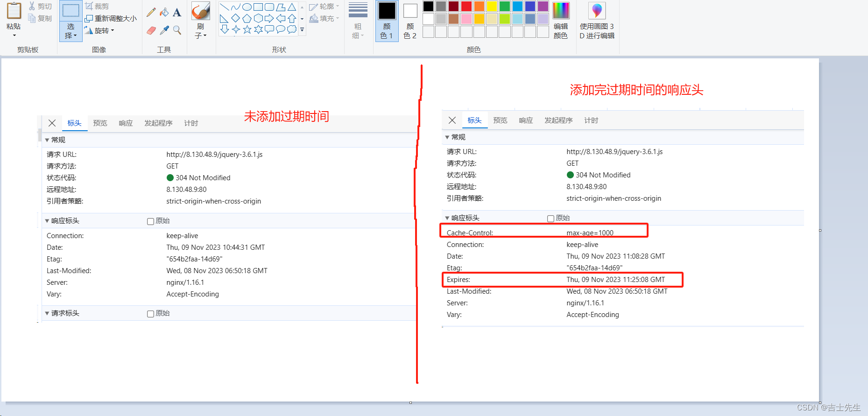Select the Color picker eyedropper tool
868x416 pixels.
click(164, 30)
